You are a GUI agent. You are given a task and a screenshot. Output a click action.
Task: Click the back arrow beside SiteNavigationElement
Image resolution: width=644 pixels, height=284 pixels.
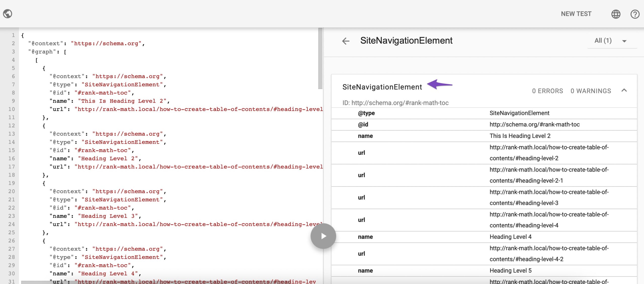(x=346, y=41)
